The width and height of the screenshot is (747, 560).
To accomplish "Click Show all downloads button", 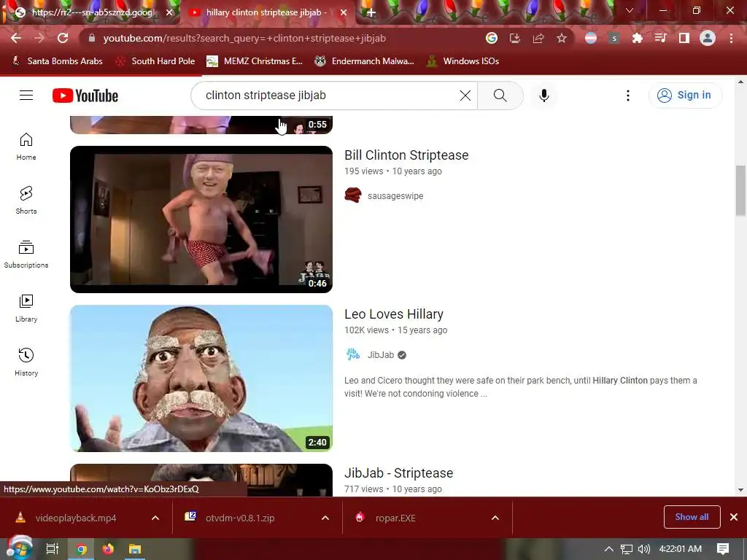I will 692,517.
